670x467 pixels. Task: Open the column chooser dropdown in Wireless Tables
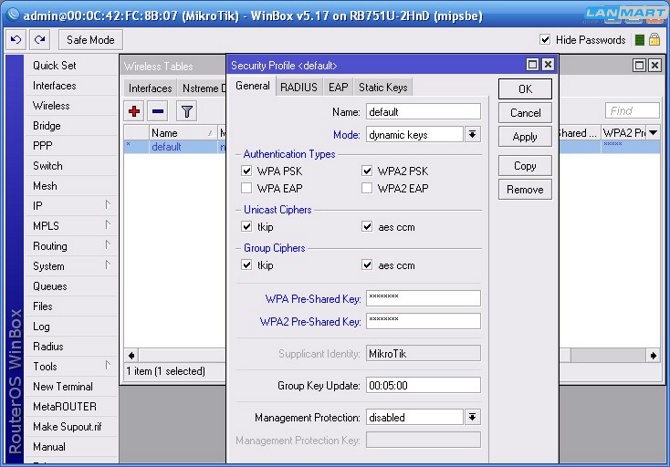[x=653, y=133]
